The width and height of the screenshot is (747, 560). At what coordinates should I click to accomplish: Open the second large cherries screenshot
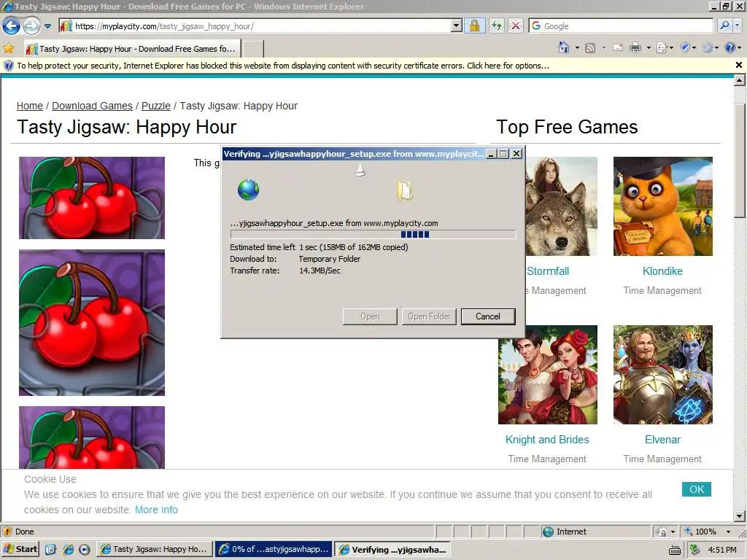[x=92, y=323]
